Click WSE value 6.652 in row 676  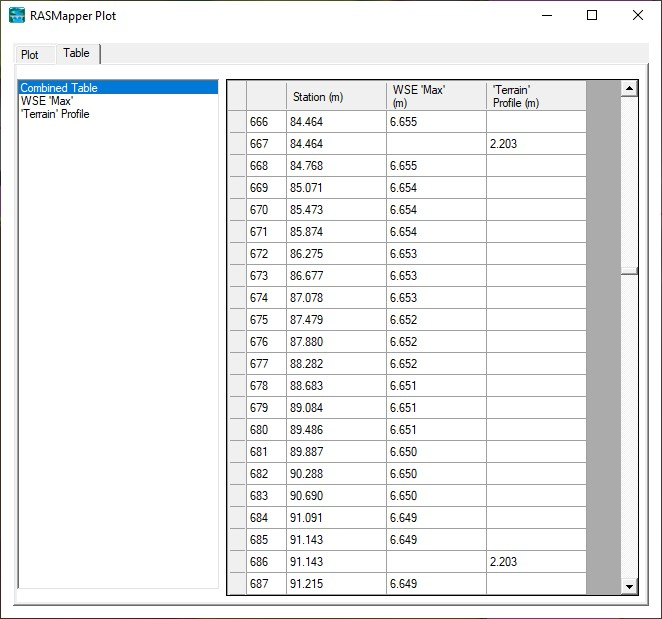pyautogui.click(x=436, y=342)
